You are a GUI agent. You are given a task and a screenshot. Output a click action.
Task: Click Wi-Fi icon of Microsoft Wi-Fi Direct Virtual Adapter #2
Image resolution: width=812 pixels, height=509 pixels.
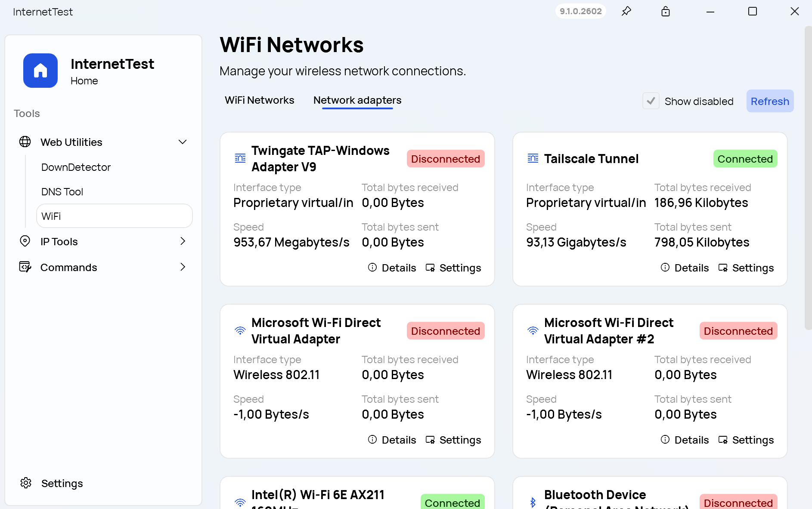coord(533,331)
